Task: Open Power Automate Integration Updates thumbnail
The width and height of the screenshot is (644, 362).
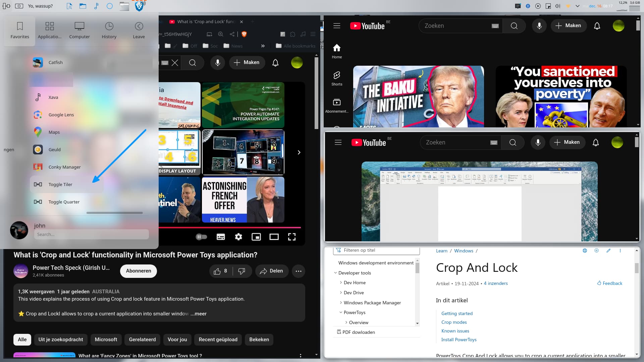Action: (243, 105)
